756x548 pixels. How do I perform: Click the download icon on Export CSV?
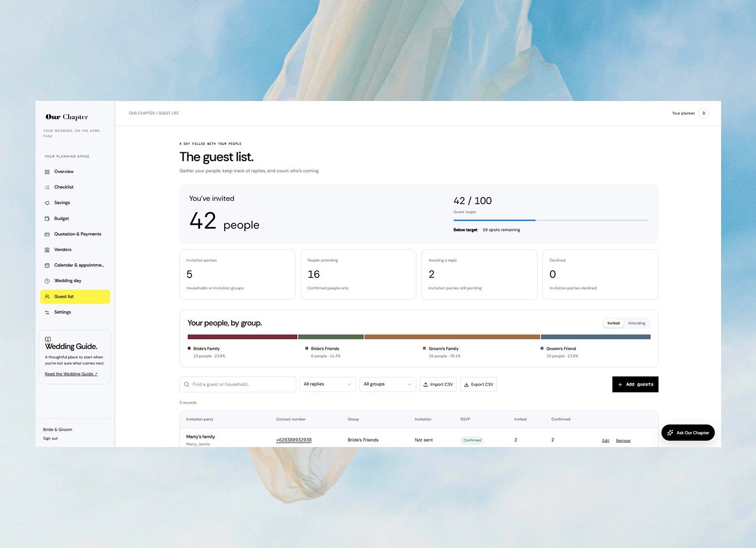(466, 384)
